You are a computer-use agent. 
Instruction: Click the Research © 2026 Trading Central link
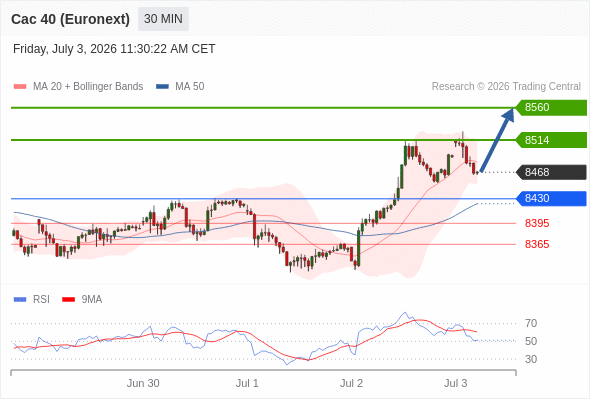point(506,87)
